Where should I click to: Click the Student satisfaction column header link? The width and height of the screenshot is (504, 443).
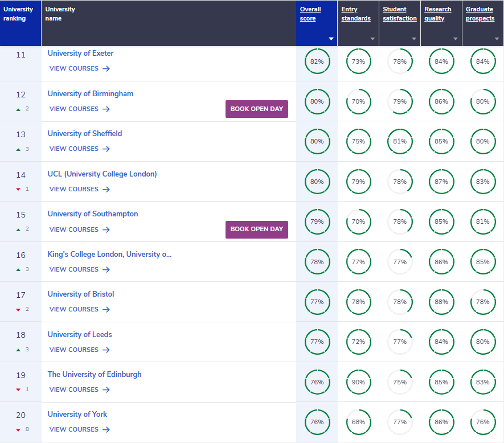pyautogui.click(x=400, y=14)
